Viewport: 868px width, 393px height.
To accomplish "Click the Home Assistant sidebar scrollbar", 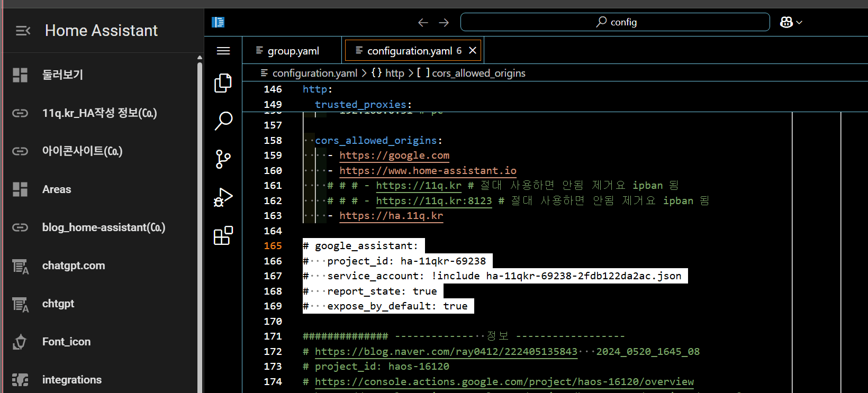I will click(x=200, y=227).
